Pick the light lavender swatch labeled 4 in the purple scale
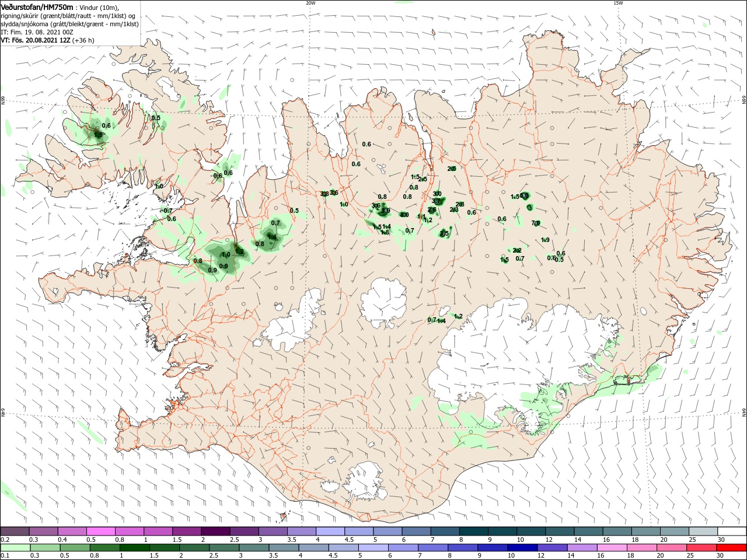Viewport: 747px width, 560px height. 330,531
